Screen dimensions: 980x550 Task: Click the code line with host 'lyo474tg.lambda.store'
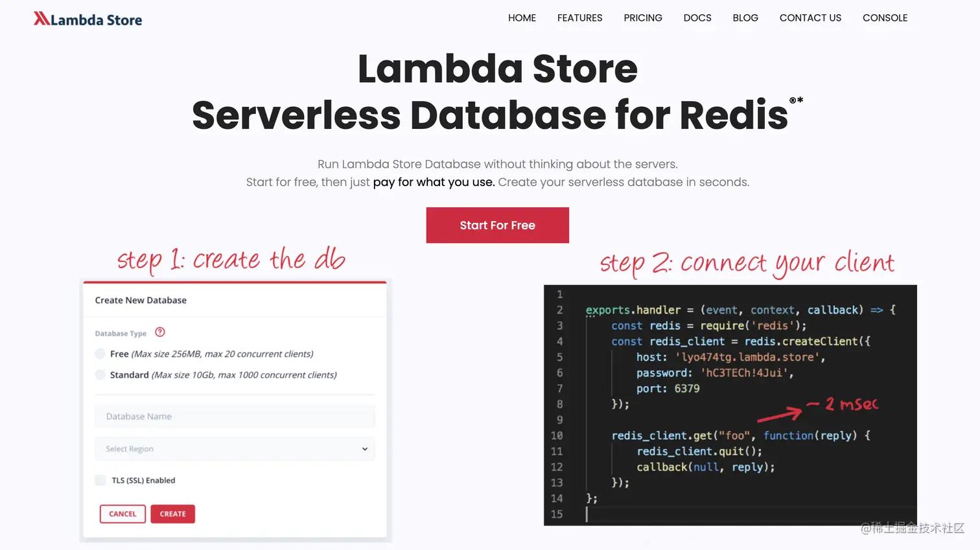point(730,357)
